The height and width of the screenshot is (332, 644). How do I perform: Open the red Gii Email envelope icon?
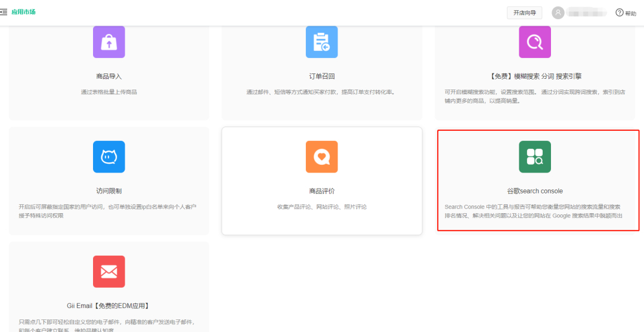pos(109,271)
